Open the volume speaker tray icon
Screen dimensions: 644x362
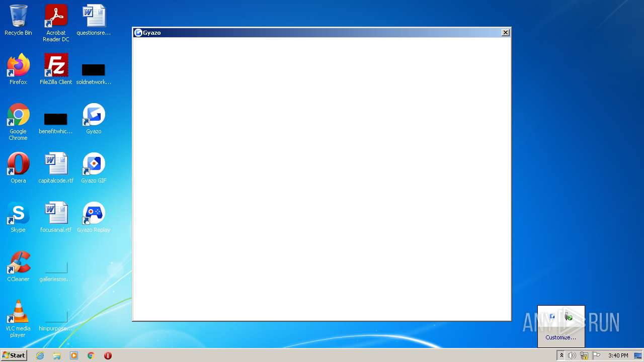(572, 355)
